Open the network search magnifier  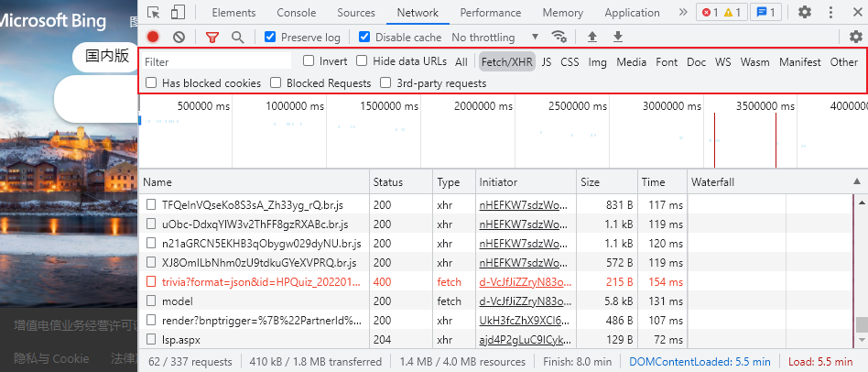pos(237,37)
